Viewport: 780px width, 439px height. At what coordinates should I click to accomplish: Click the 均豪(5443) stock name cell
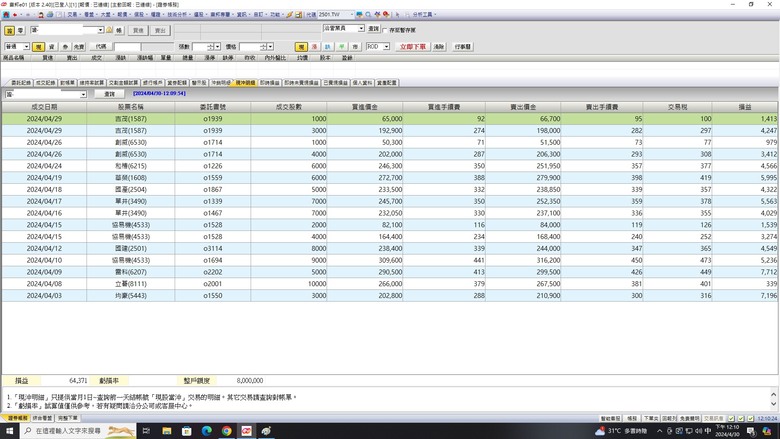point(131,295)
